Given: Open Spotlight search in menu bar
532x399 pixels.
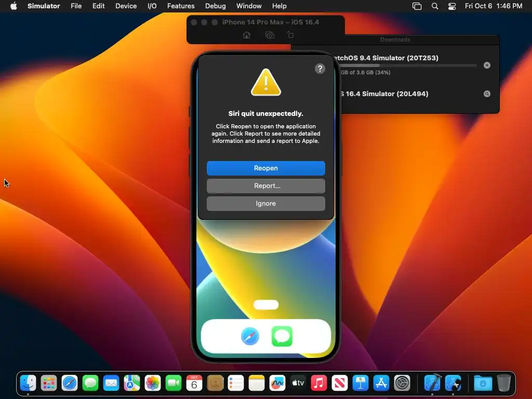Looking at the screenshot, I should (435, 6).
